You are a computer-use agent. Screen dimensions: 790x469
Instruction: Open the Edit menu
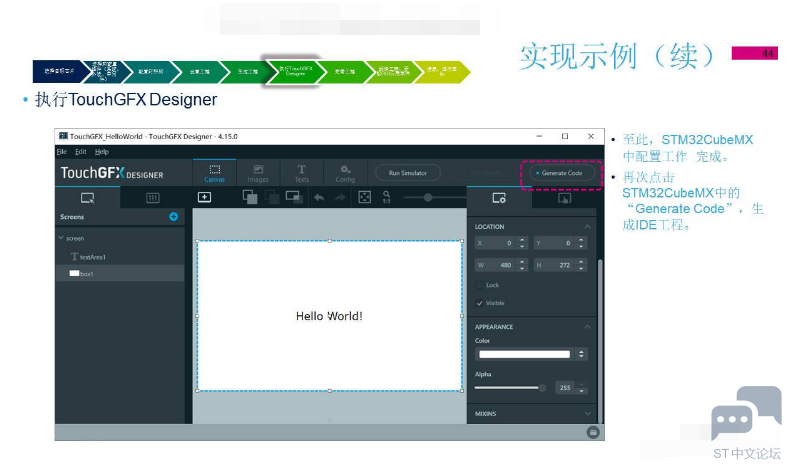click(x=81, y=152)
